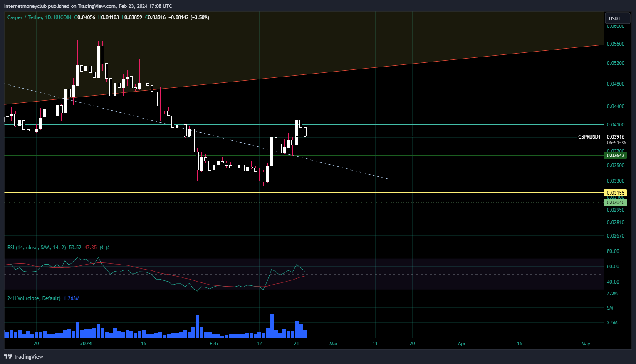Click the 0.04100 price axis label

click(x=615, y=125)
